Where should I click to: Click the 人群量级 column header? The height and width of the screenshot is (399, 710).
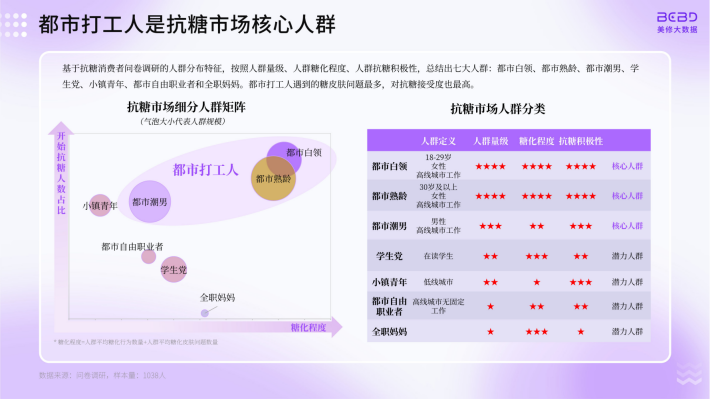click(490, 141)
